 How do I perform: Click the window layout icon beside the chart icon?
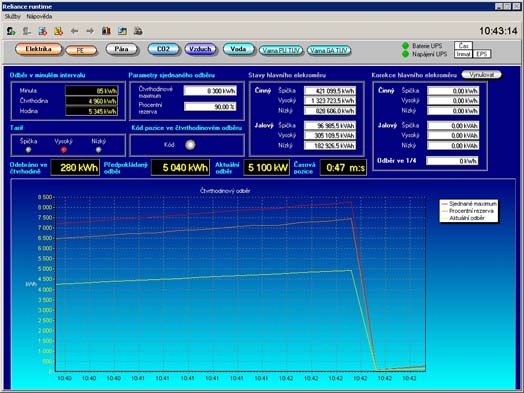pyautogui.click(x=122, y=31)
